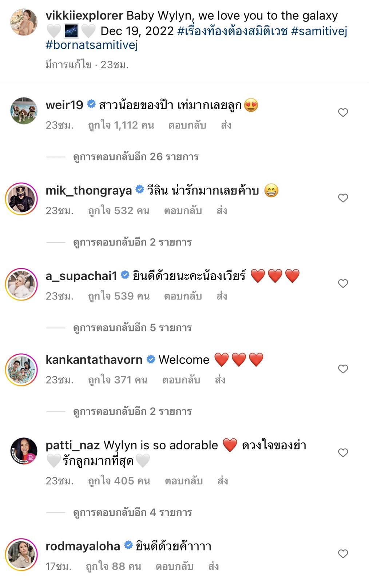Open patti_naz's profile avatar
This screenshot has height=588, width=369.
(x=24, y=451)
